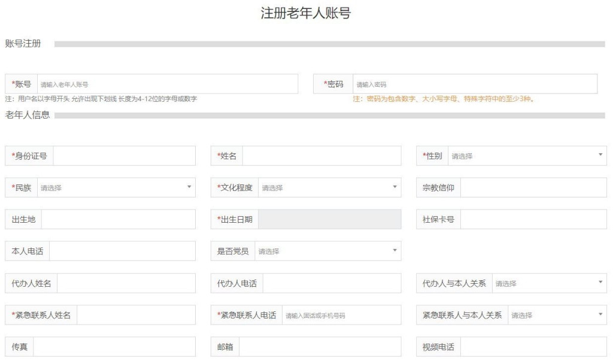Open the 性别 dropdown
The height and width of the screenshot is (364, 613).
526,156
